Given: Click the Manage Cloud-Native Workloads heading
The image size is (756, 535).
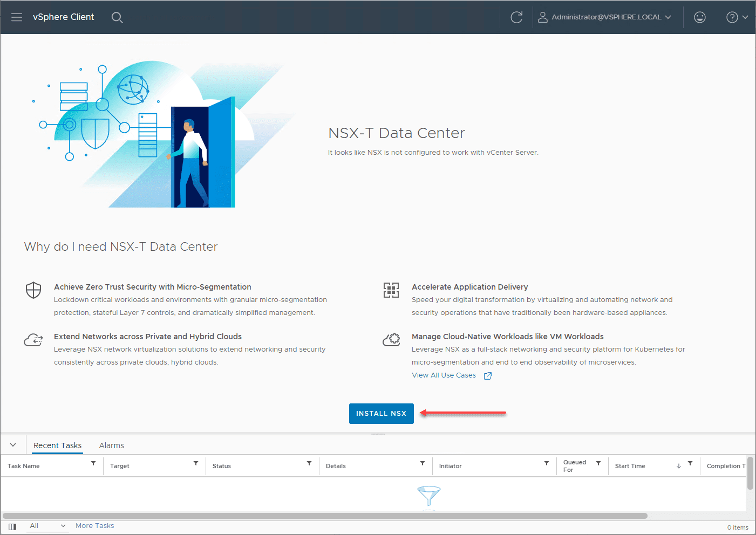Looking at the screenshot, I should click(x=508, y=337).
